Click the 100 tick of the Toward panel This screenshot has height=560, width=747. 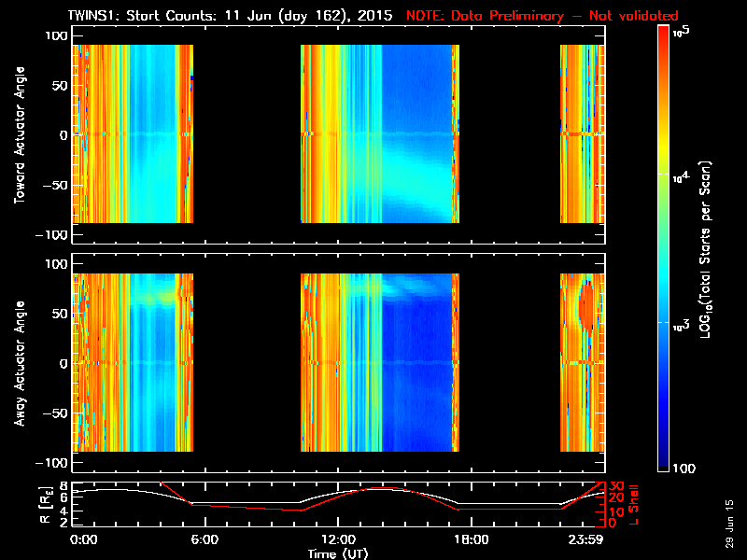point(56,35)
